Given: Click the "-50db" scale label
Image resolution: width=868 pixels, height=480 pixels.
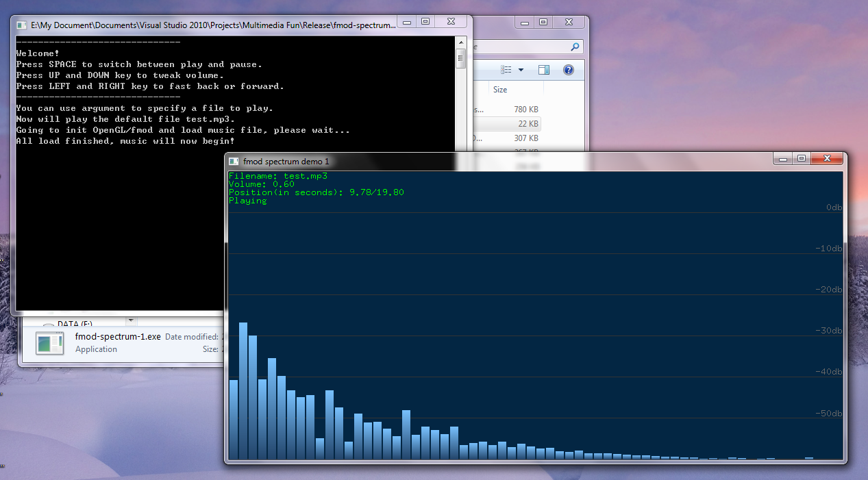Looking at the screenshot, I should coord(828,414).
